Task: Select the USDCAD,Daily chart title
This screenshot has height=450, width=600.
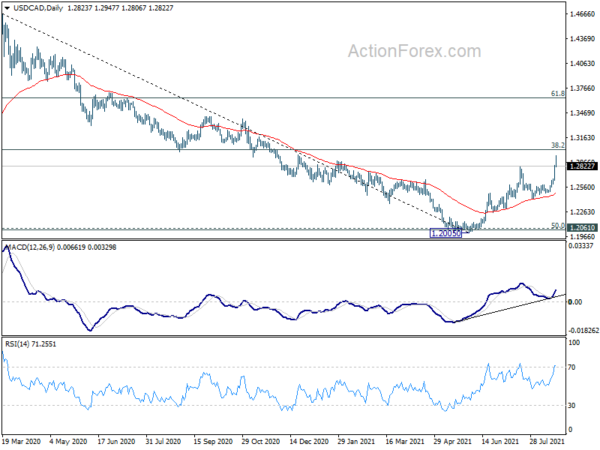Action: (38, 8)
